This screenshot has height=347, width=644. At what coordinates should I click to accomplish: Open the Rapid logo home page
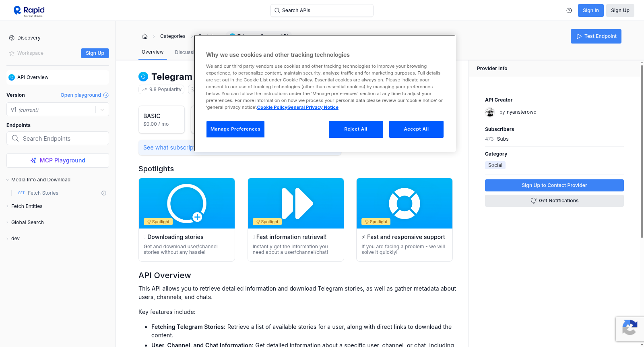tap(29, 11)
